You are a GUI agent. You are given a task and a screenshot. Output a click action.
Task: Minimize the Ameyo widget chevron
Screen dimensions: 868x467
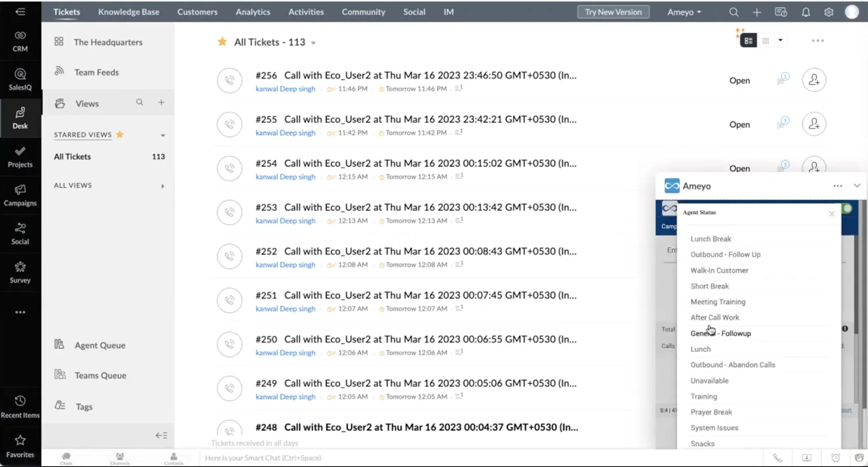pos(857,186)
